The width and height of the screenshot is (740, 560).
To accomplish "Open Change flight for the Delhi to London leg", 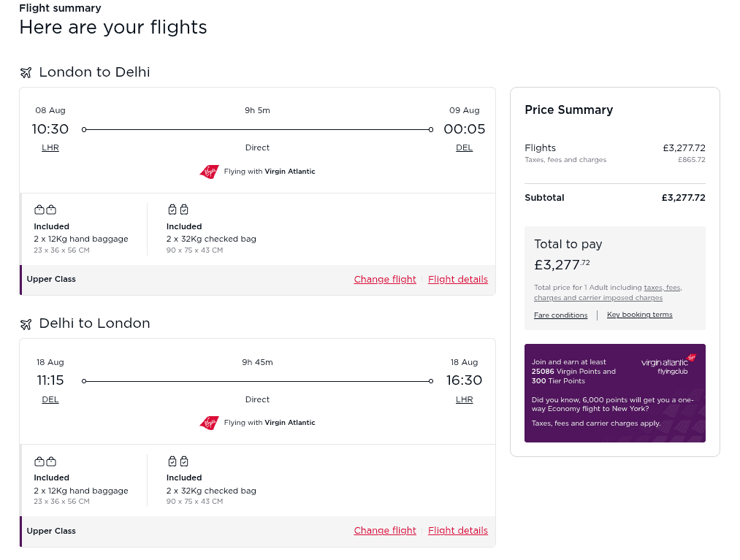I will 385,530.
